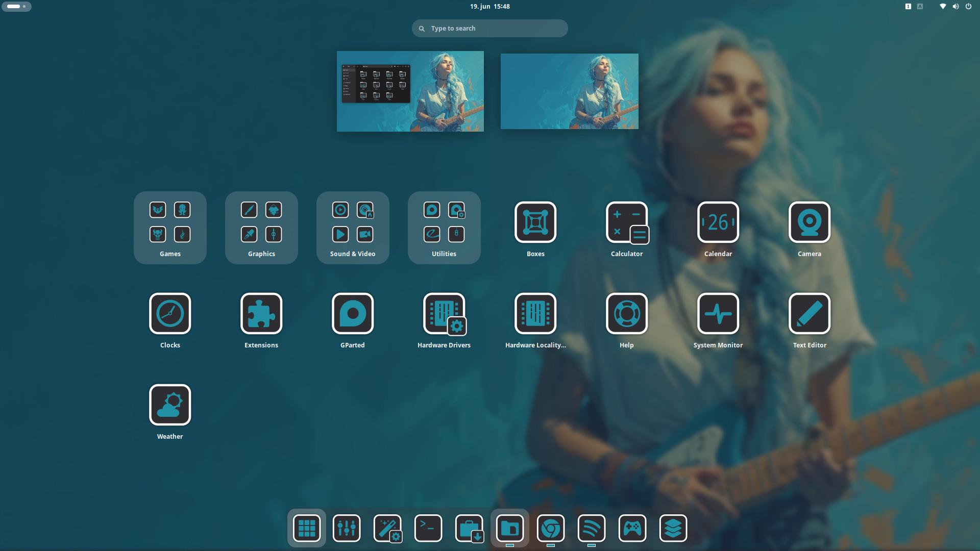
Task: Launch the Boxes app
Action: (x=535, y=222)
